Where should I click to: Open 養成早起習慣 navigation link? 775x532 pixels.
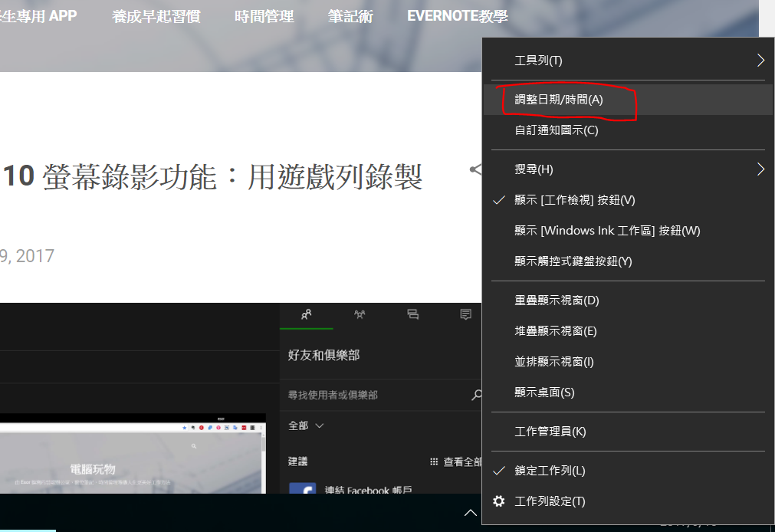coord(156,16)
